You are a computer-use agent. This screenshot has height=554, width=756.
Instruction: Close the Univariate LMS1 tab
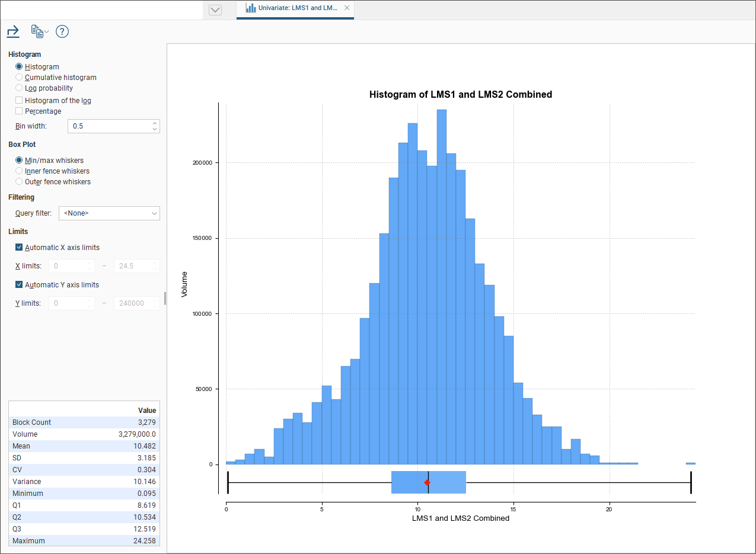coord(347,8)
